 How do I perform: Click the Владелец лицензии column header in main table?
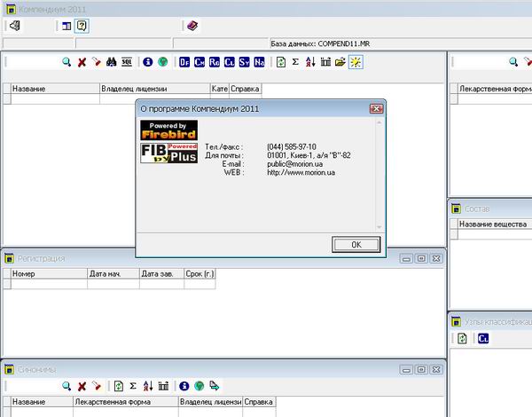tap(154, 90)
